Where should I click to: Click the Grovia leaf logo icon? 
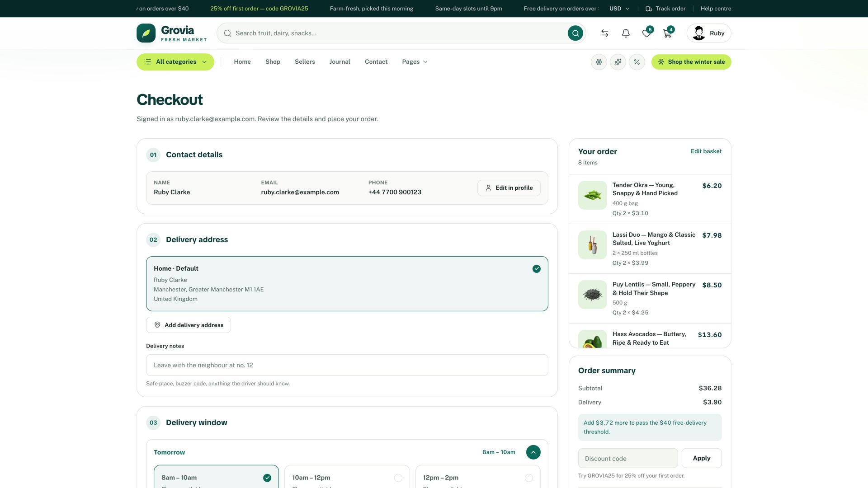[x=146, y=33]
